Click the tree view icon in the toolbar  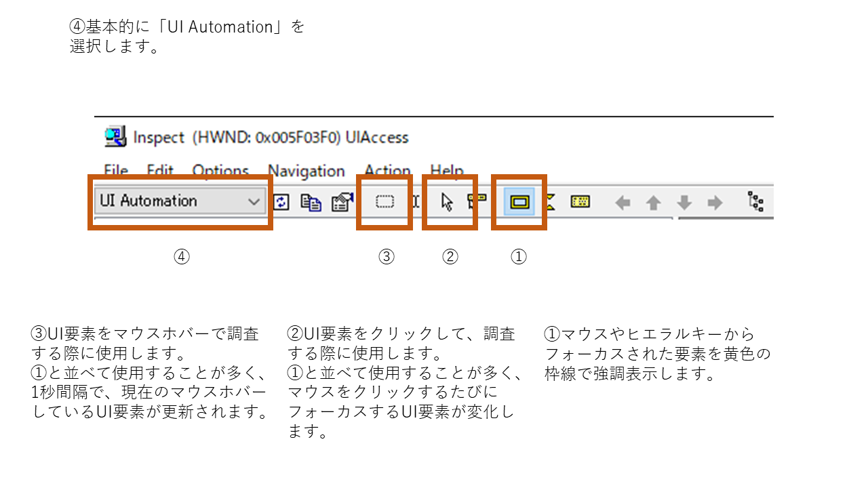[x=756, y=201]
